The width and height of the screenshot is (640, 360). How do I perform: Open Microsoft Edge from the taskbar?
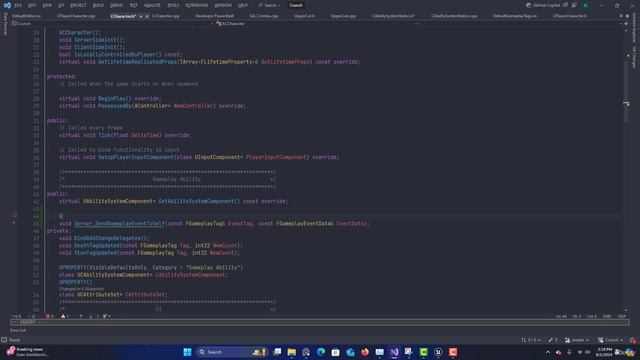[321, 352]
